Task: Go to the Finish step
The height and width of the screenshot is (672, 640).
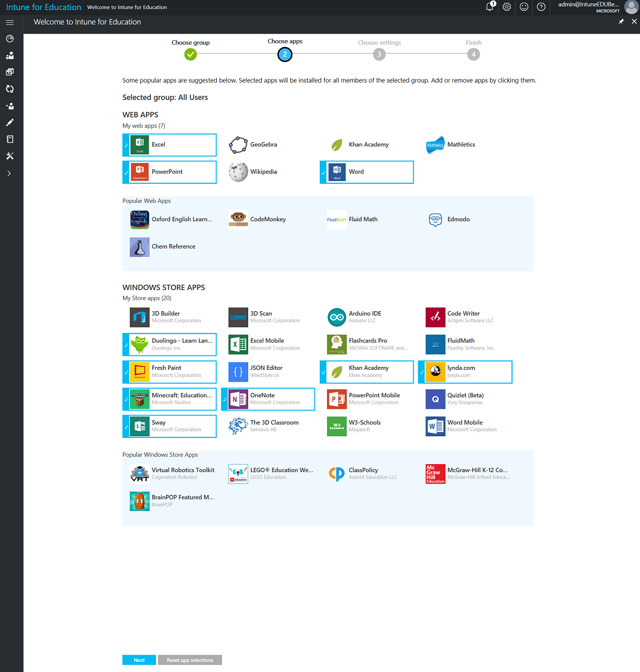Action: pyautogui.click(x=474, y=54)
